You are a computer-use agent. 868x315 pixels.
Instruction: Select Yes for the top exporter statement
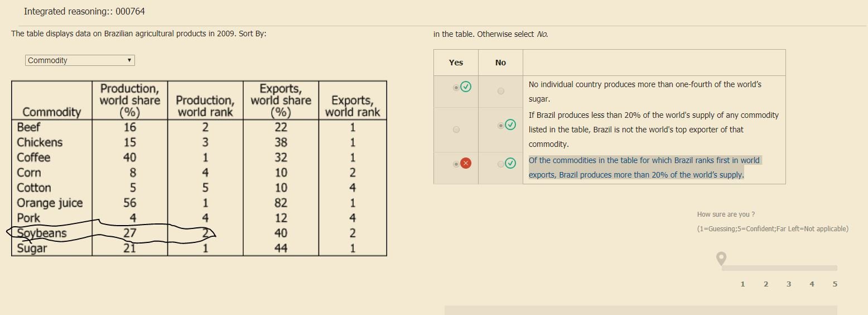click(x=456, y=130)
